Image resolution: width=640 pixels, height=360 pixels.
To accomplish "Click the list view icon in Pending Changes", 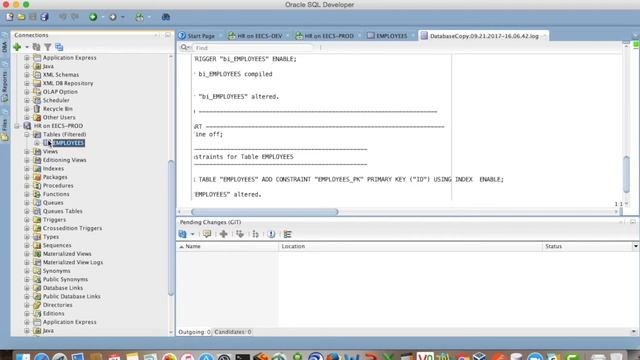I will [288, 234].
